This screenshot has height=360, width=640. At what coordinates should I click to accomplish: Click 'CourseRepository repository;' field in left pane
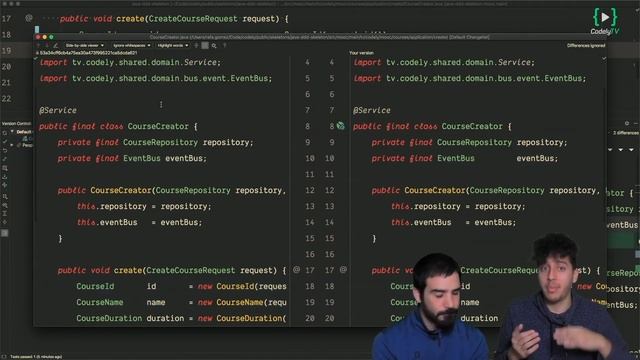coord(188,142)
